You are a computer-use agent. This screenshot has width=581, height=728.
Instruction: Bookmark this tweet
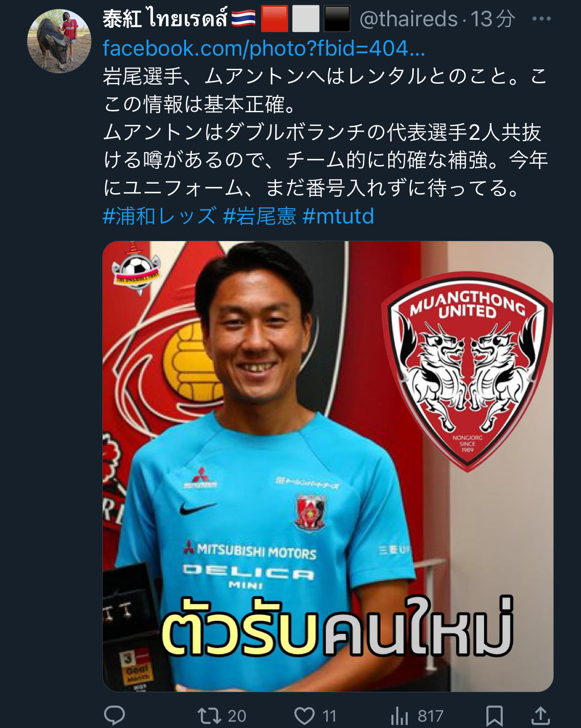(x=494, y=716)
